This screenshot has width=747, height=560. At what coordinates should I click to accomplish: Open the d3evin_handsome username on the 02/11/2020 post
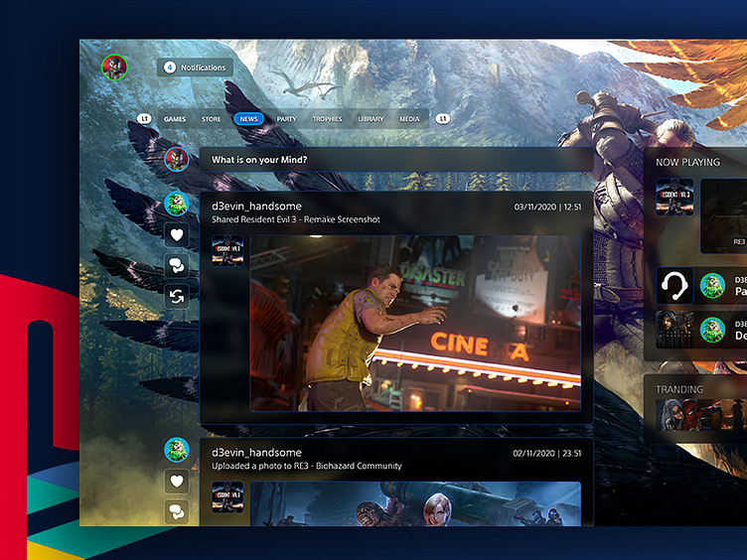coord(256,453)
